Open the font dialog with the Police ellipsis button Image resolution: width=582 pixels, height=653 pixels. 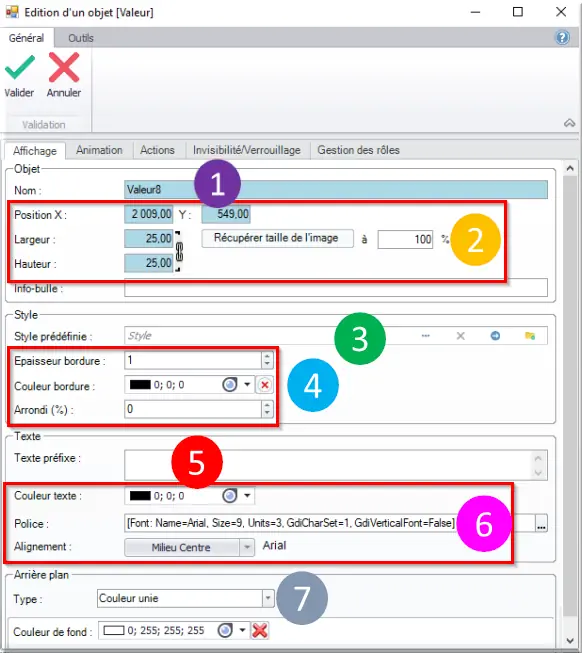point(541,523)
